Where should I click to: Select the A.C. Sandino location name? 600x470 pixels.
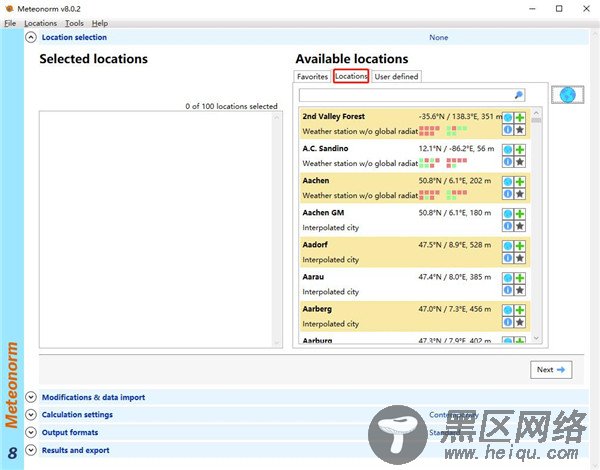[325, 149]
